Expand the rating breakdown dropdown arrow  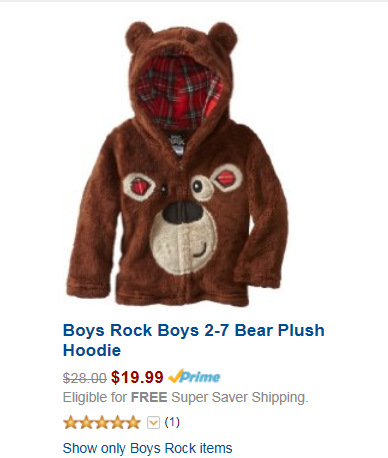pos(153,423)
